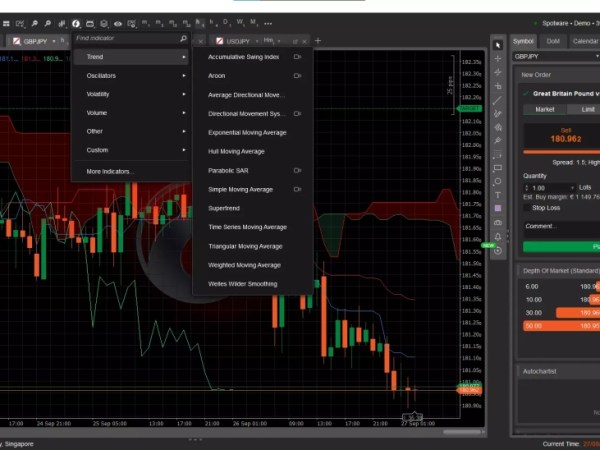Open the chart layout grid icon
Screen dimensions: 600x450
click(x=6, y=24)
